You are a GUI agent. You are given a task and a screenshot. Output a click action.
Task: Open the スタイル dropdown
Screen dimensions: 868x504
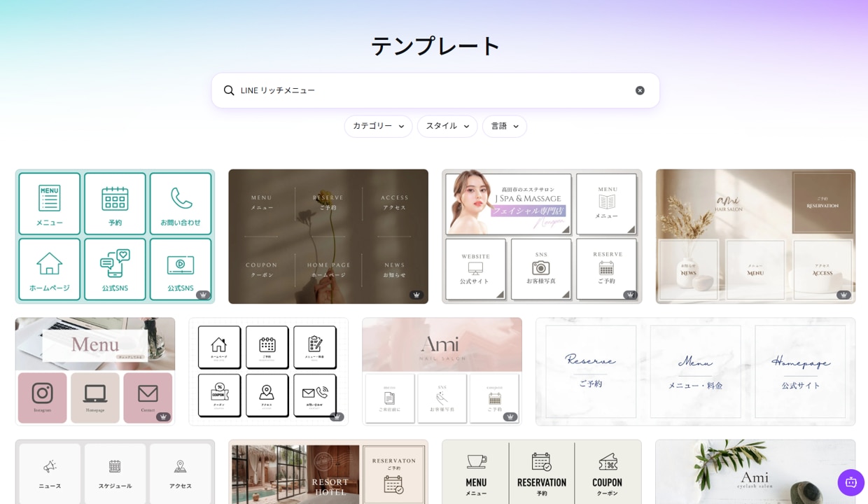click(x=447, y=126)
